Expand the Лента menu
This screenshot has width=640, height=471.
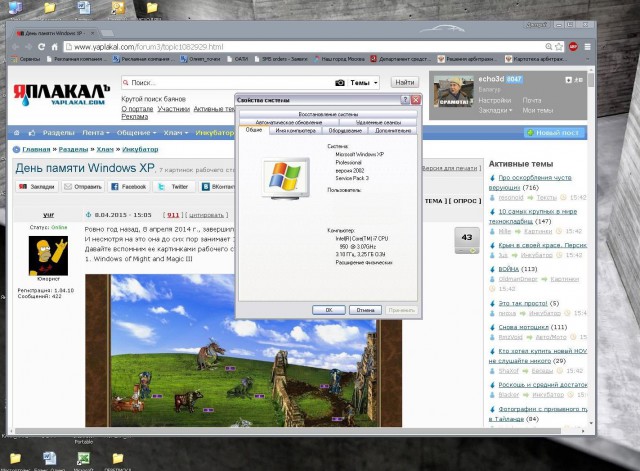point(96,133)
